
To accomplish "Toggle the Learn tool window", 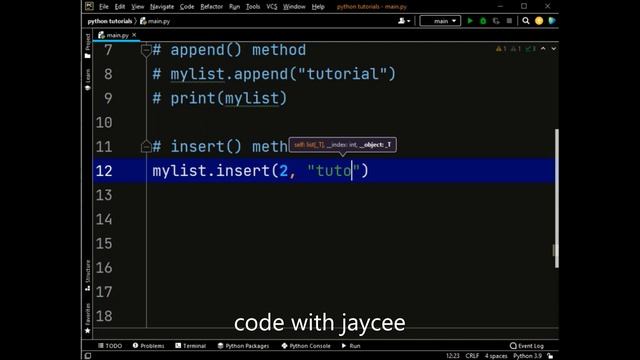I will click(x=87, y=80).
